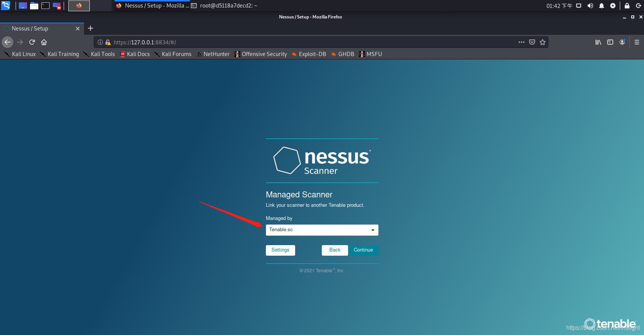Image resolution: width=644 pixels, height=335 pixels.
Task: Go to the Firefox home page
Action: pyautogui.click(x=44, y=42)
